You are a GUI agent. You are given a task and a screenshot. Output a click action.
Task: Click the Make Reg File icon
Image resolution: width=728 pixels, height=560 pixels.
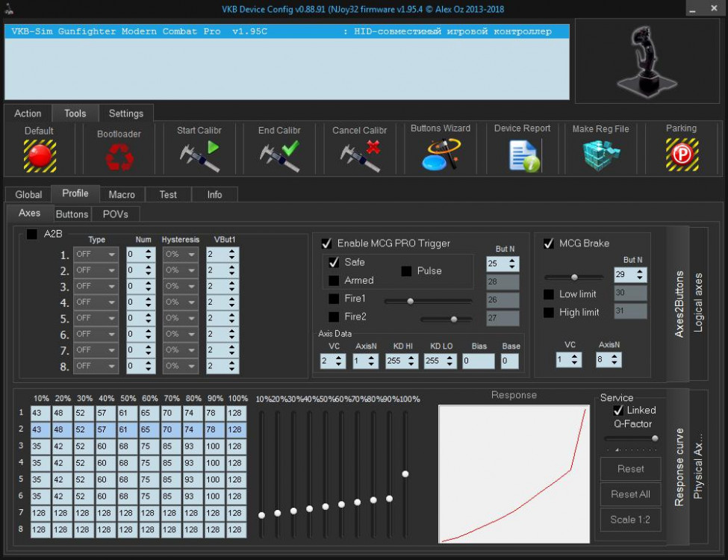click(x=601, y=155)
